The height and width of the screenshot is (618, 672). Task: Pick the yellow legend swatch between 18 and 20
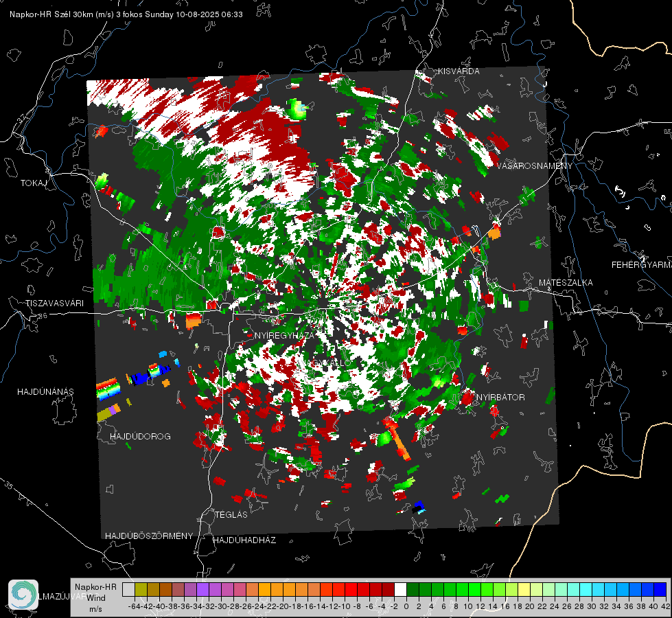click(x=524, y=590)
